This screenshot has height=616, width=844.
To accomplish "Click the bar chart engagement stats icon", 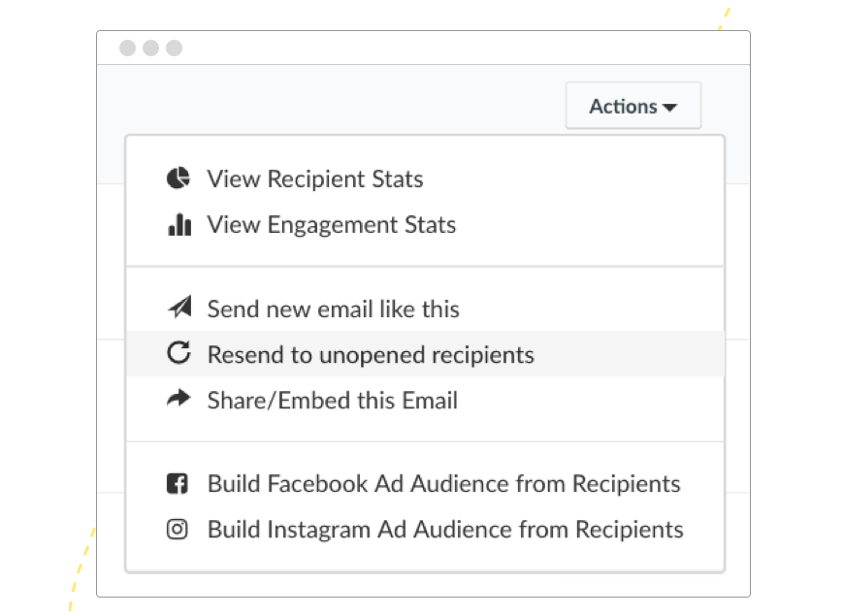I will 179,224.
